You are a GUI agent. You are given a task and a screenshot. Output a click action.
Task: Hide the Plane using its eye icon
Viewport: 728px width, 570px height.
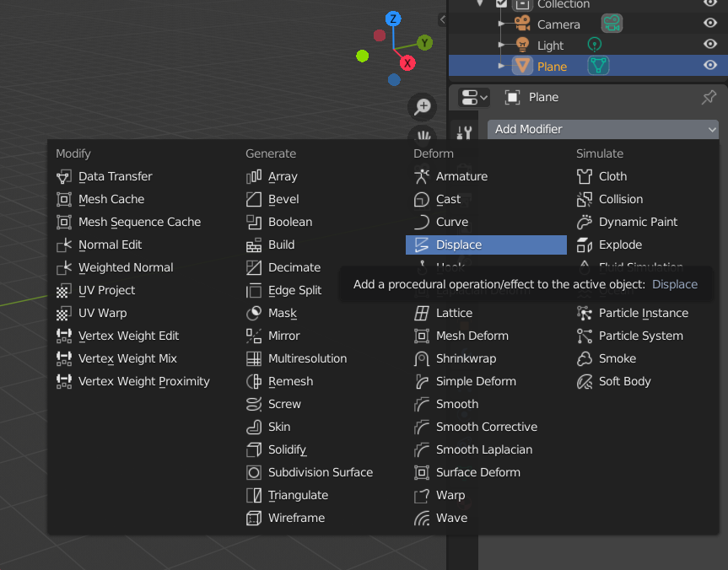click(x=709, y=65)
